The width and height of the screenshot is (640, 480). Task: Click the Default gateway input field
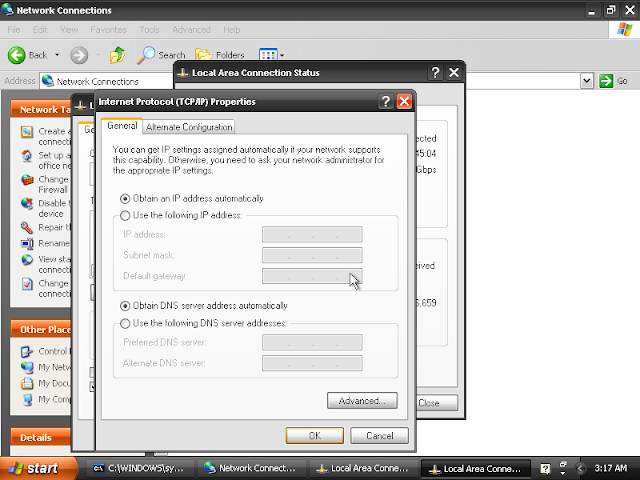pos(312,276)
